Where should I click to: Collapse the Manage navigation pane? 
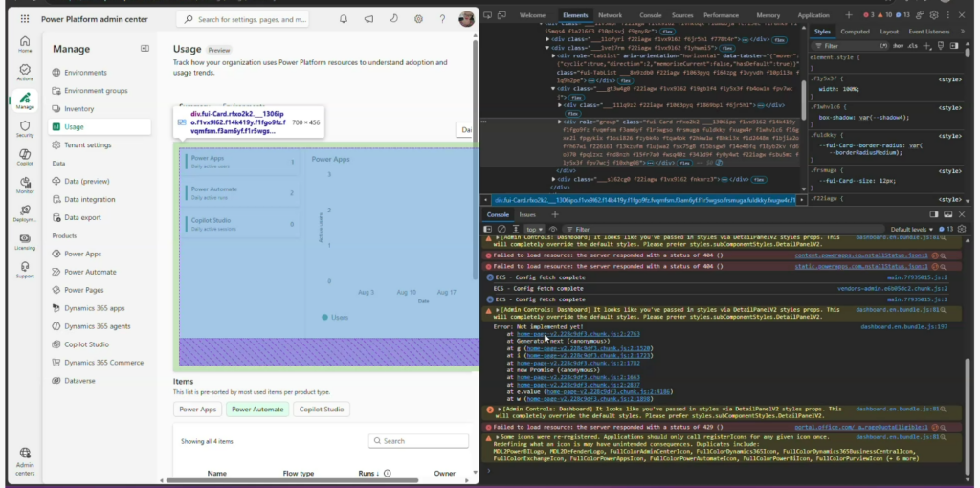pyautogui.click(x=145, y=48)
